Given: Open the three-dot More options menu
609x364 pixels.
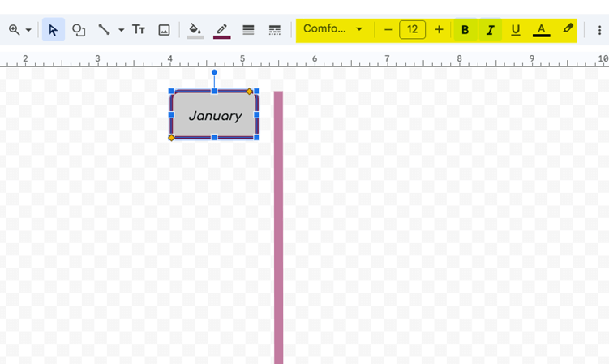Looking at the screenshot, I should 599,30.
